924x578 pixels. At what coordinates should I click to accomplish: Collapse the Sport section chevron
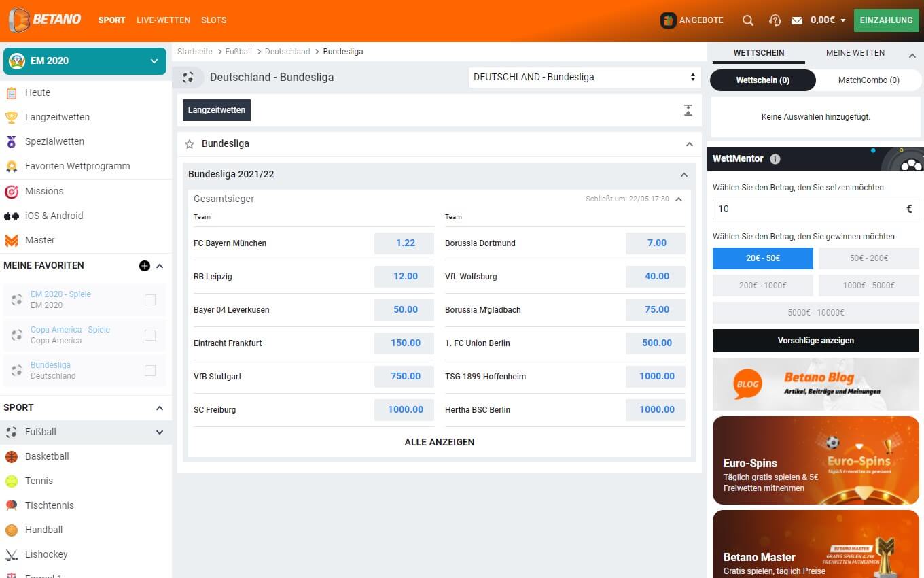160,408
